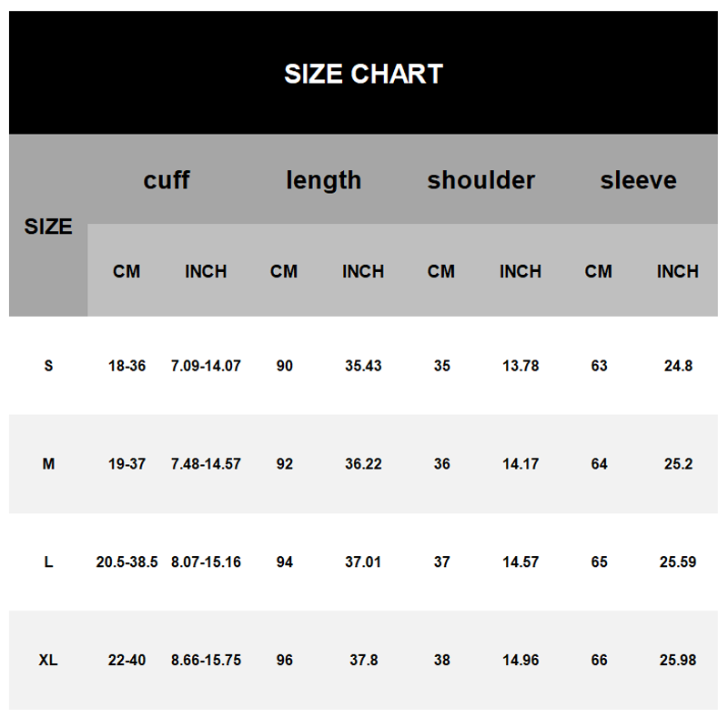The width and height of the screenshot is (728, 728).
Task: Click the CM subheader under cuff
Action: tap(126, 271)
